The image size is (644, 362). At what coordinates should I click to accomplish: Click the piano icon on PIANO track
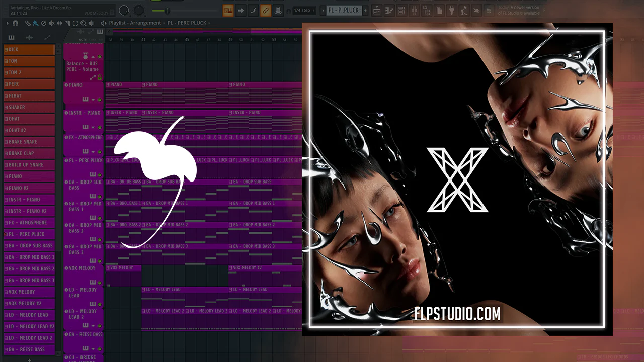[86, 100]
